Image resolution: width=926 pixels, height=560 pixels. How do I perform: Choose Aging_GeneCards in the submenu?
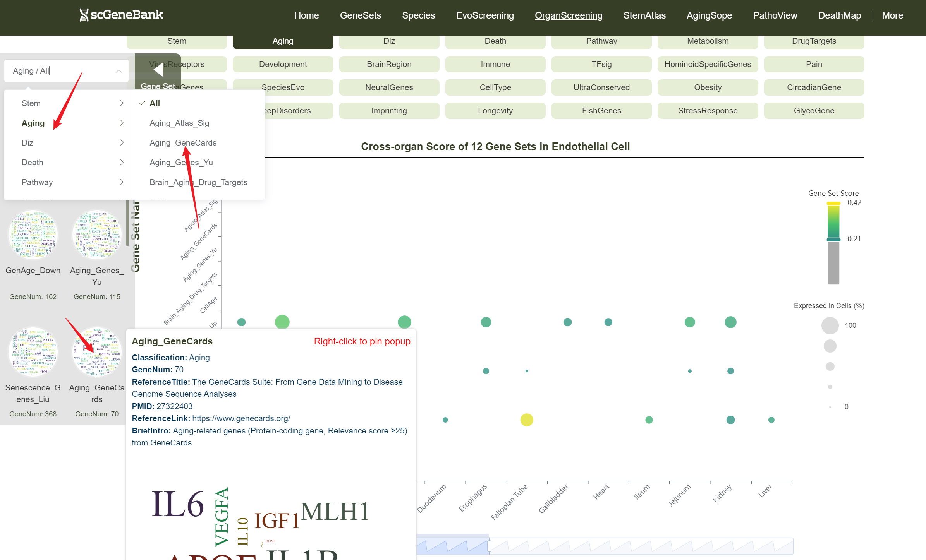183,143
